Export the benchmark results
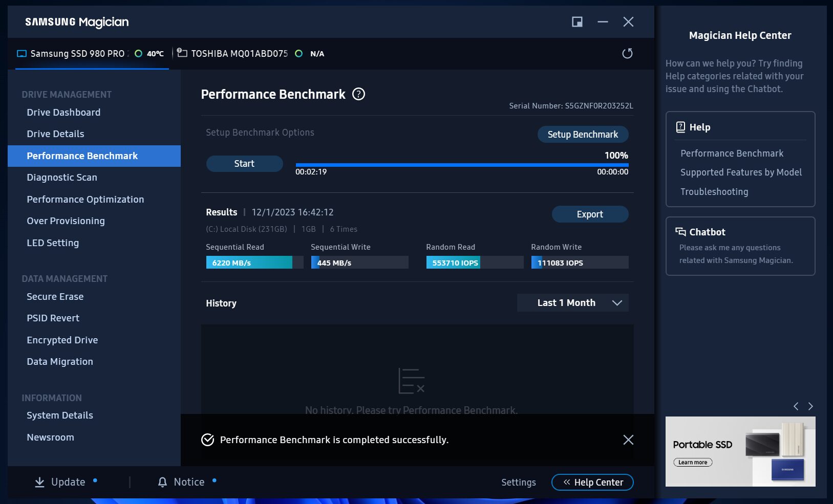 click(590, 214)
